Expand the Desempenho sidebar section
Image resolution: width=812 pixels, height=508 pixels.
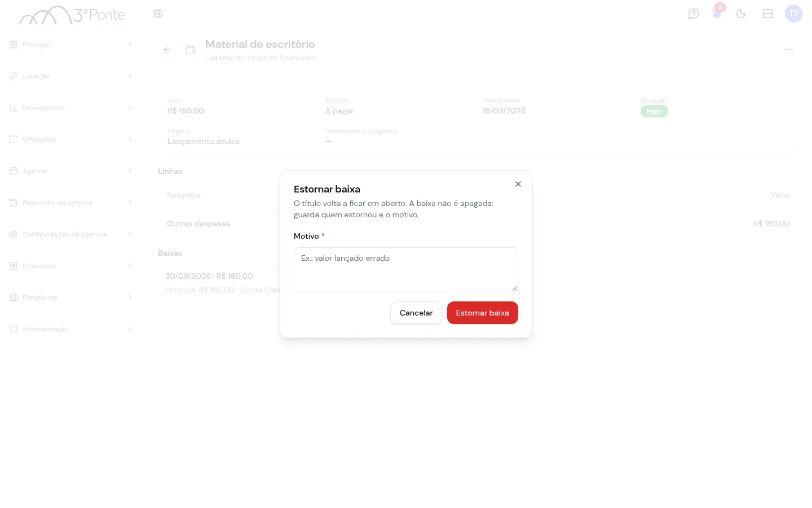coord(71,108)
